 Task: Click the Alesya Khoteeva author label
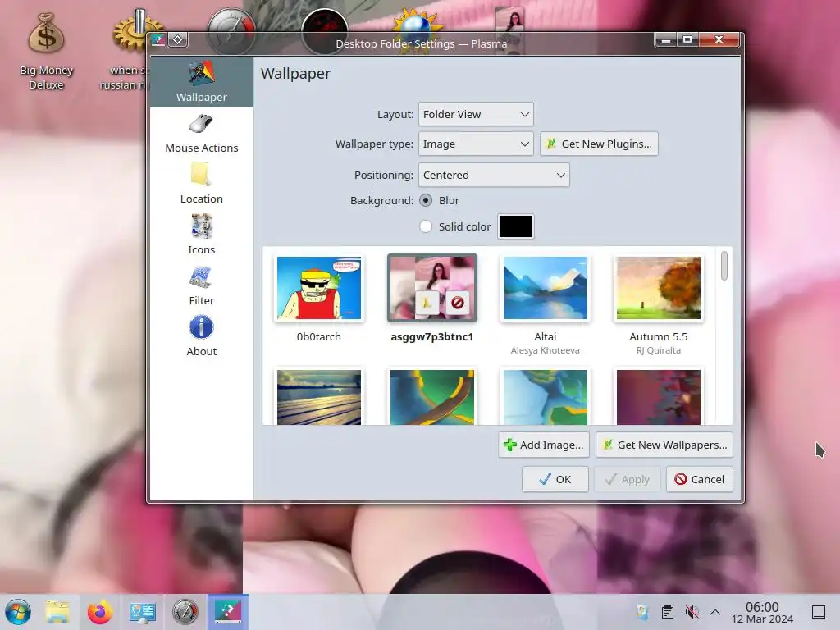pyautogui.click(x=546, y=350)
